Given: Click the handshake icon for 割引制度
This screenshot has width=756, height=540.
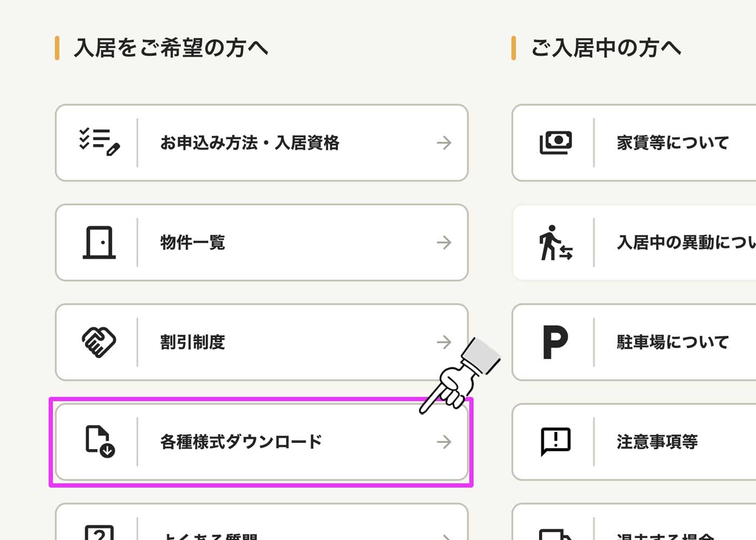Looking at the screenshot, I should (99, 342).
